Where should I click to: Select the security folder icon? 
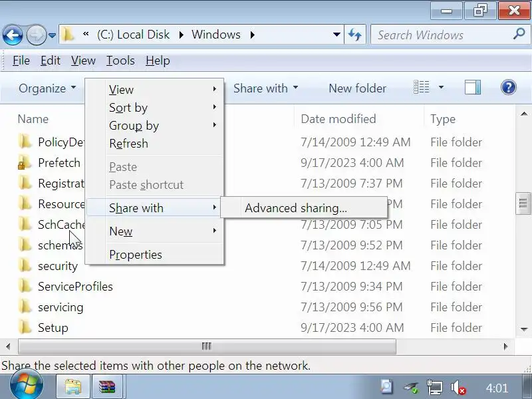[25, 265]
